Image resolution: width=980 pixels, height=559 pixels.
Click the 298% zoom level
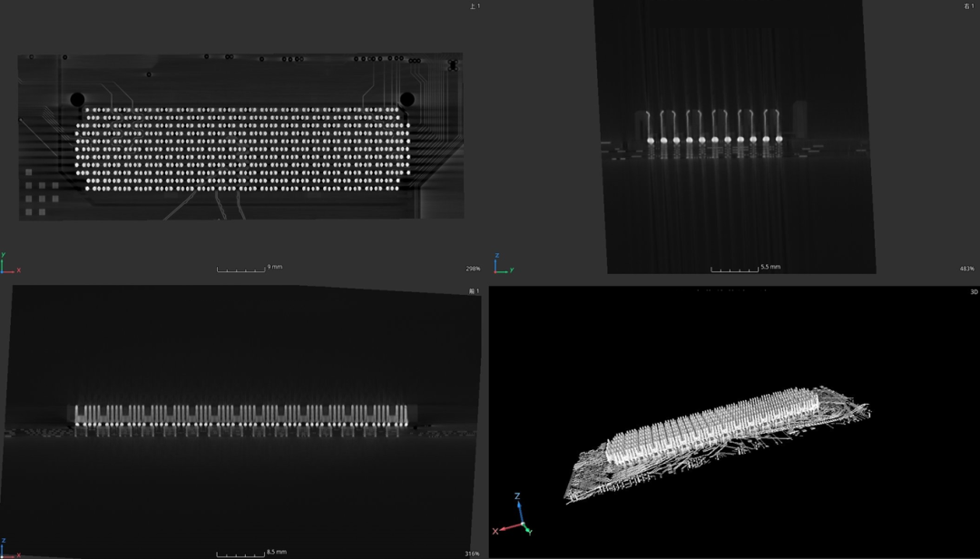[x=472, y=269]
